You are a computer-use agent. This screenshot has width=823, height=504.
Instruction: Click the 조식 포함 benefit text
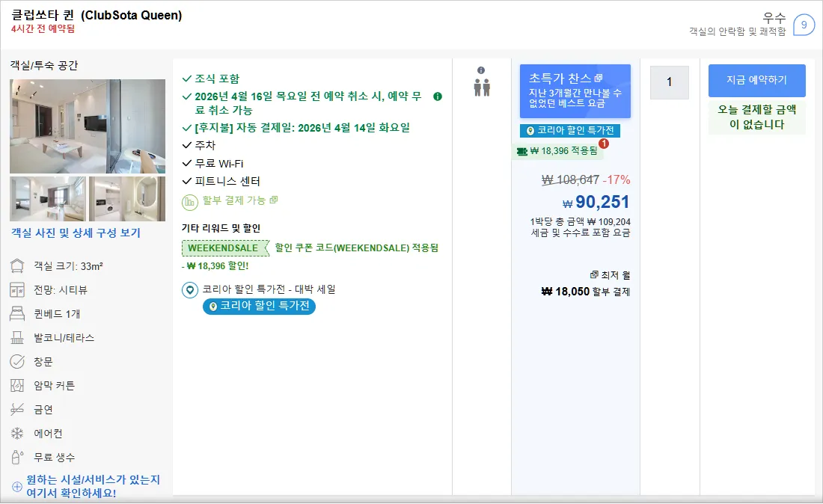[217, 79]
